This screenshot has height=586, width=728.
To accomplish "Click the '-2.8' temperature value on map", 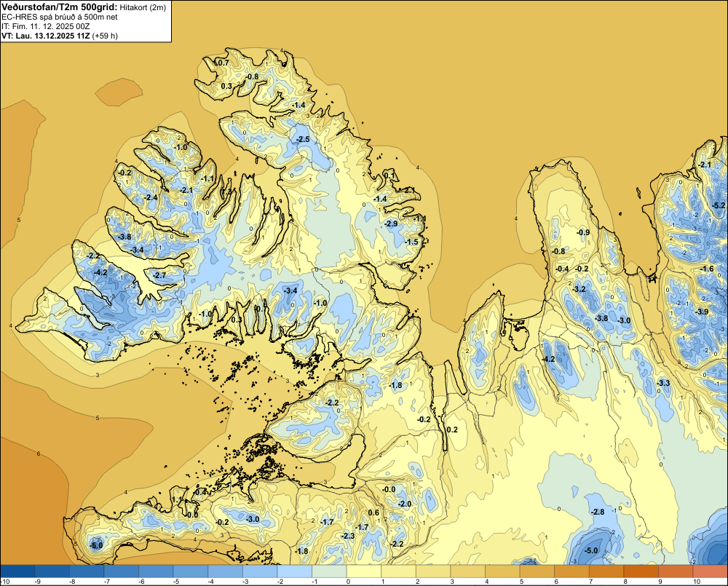I will coord(598,512).
